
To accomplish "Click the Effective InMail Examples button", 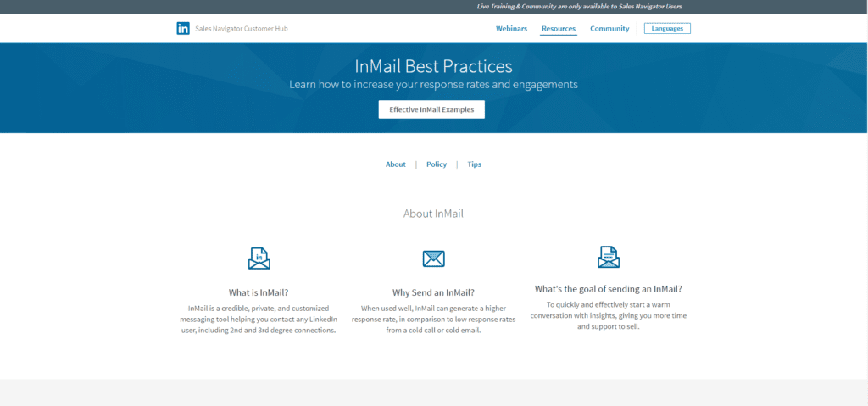I will [x=431, y=109].
